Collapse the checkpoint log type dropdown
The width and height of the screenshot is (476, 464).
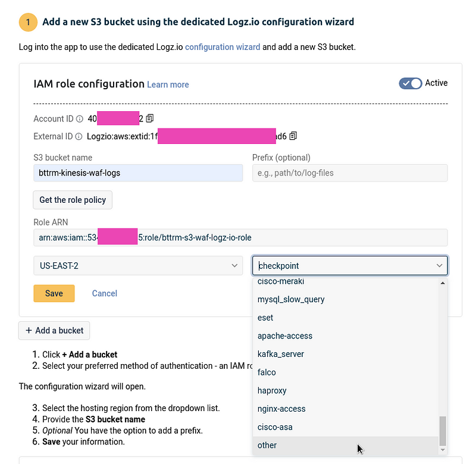pyautogui.click(x=439, y=265)
